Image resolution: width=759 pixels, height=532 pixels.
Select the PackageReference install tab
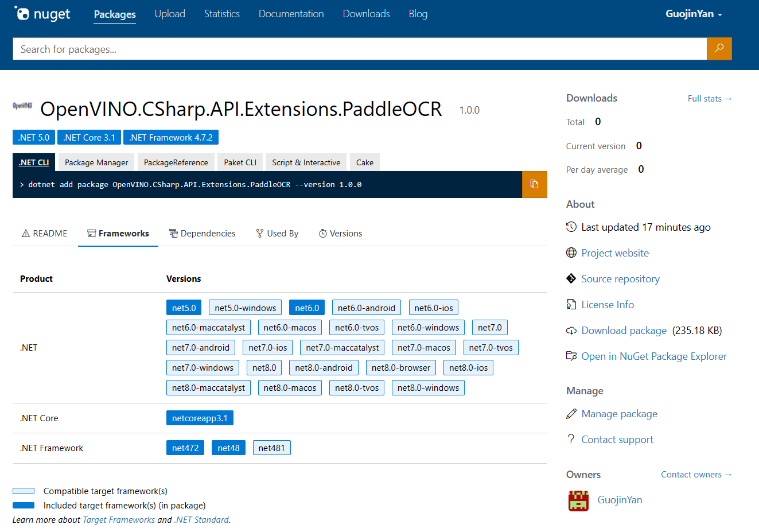click(176, 162)
